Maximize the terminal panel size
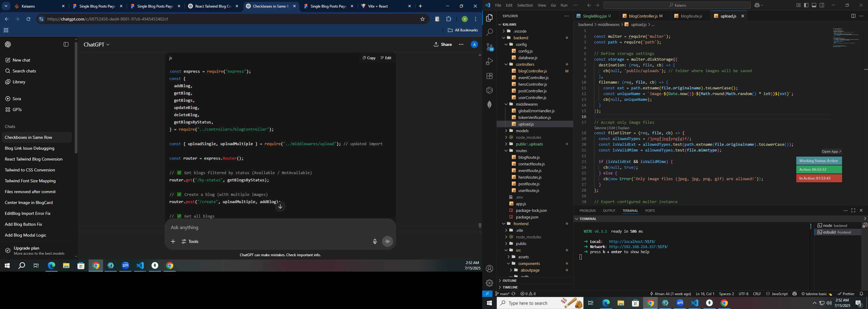Viewport: 868px width, 309px height. click(853, 211)
